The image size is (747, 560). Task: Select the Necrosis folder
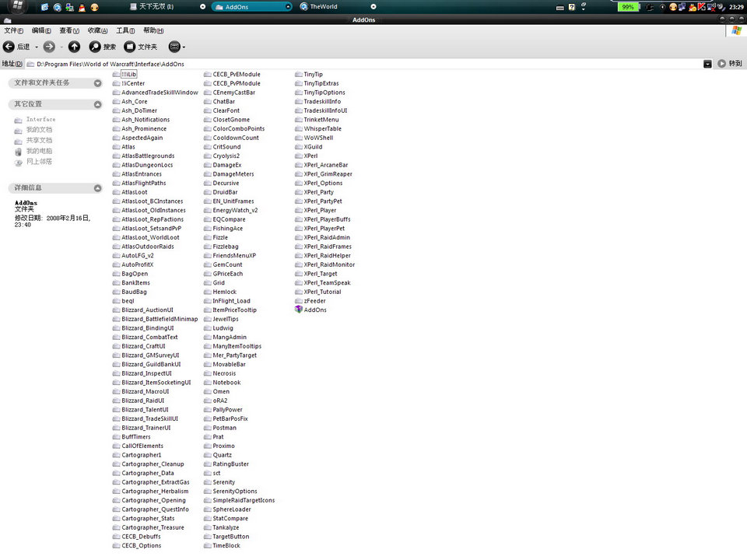coord(219,373)
